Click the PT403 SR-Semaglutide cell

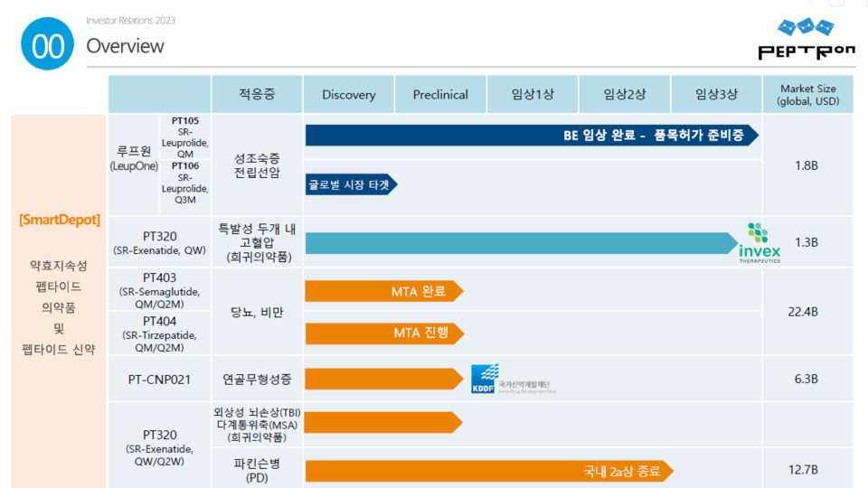(x=159, y=290)
